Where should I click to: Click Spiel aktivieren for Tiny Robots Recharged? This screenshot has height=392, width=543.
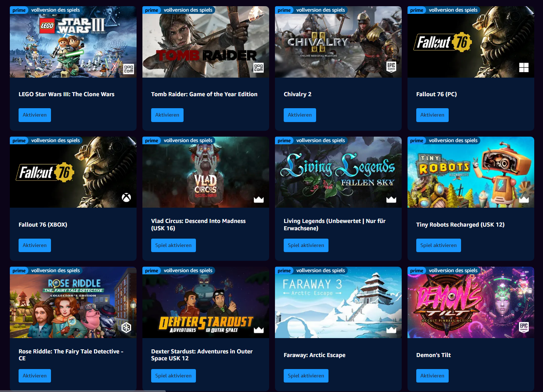point(438,246)
